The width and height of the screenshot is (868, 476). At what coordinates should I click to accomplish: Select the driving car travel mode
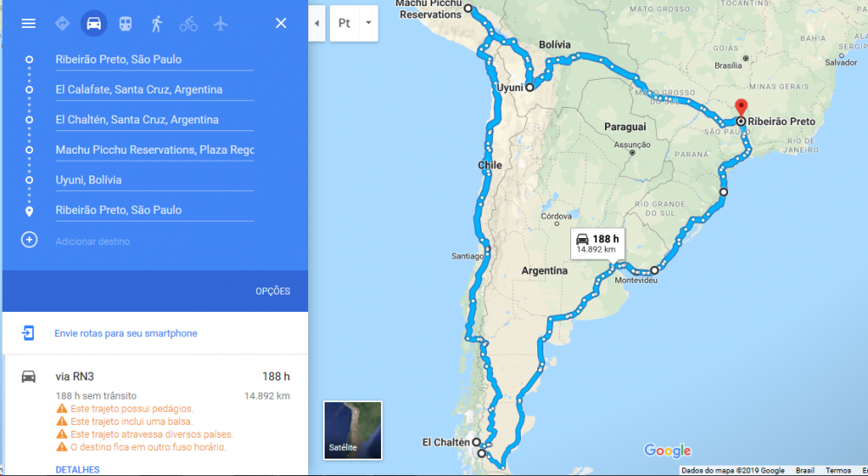point(94,23)
